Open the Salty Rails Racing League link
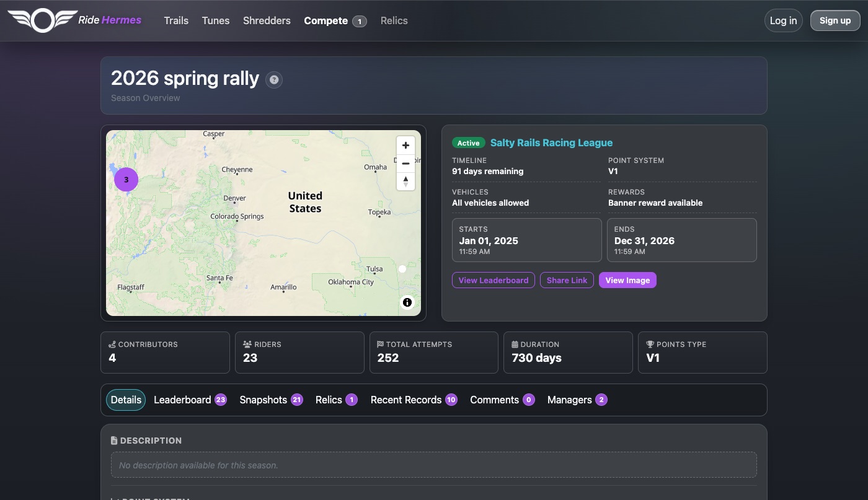This screenshot has height=500, width=868. point(551,143)
